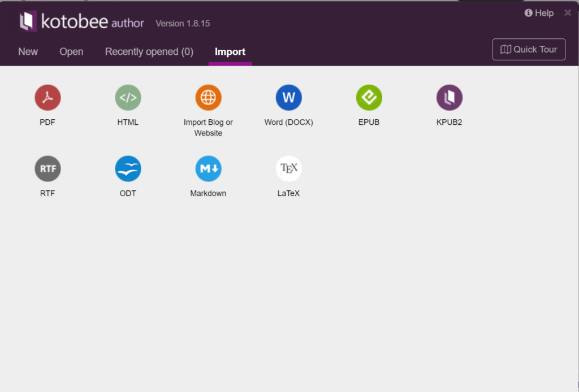
Task: Close the Kotobee start dialog
Action: (568, 12)
